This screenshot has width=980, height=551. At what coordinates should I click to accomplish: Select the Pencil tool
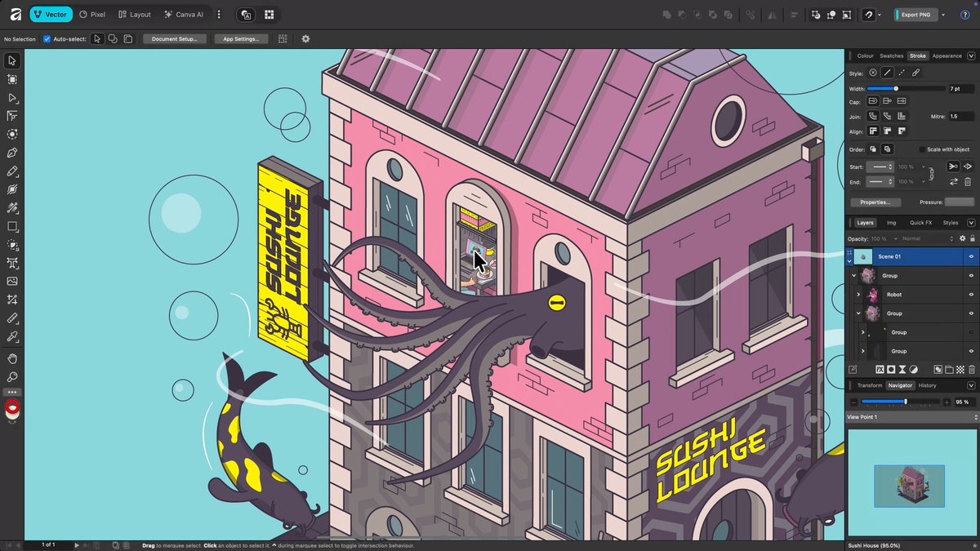click(x=12, y=171)
